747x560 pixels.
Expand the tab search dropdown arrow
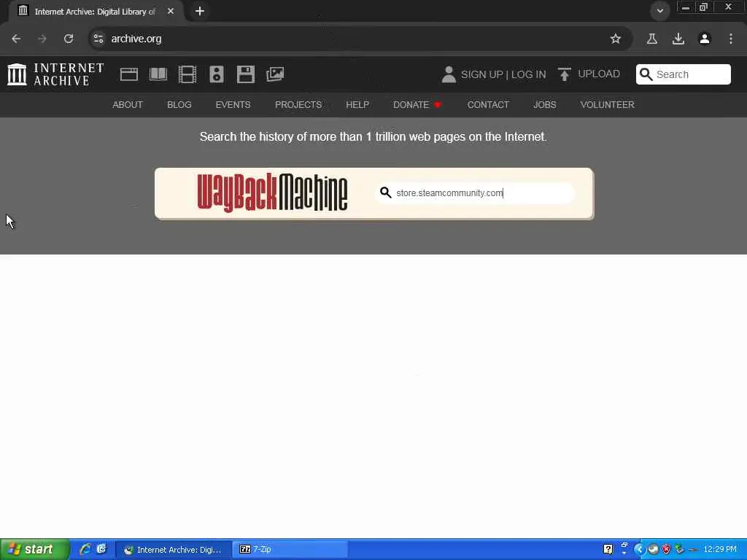click(x=659, y=11)
